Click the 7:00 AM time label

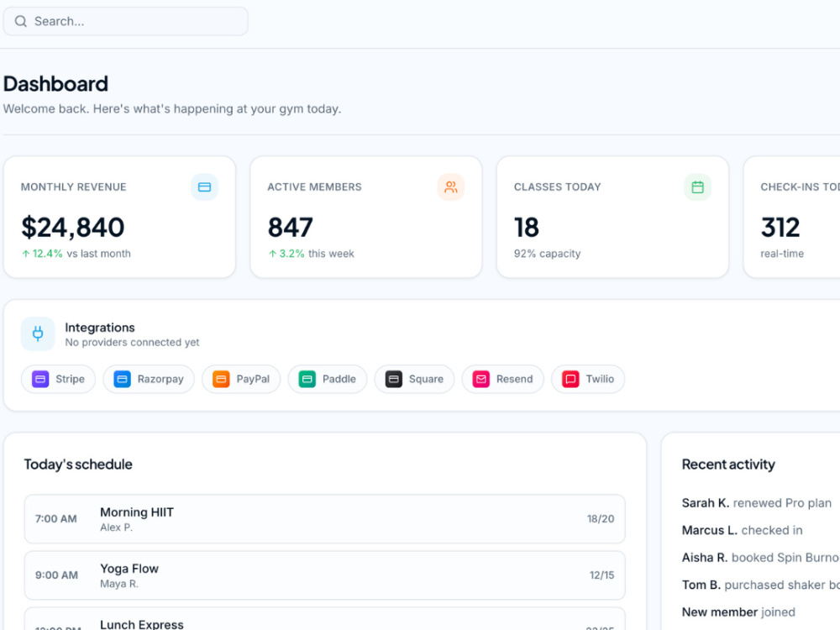(56, 519)
